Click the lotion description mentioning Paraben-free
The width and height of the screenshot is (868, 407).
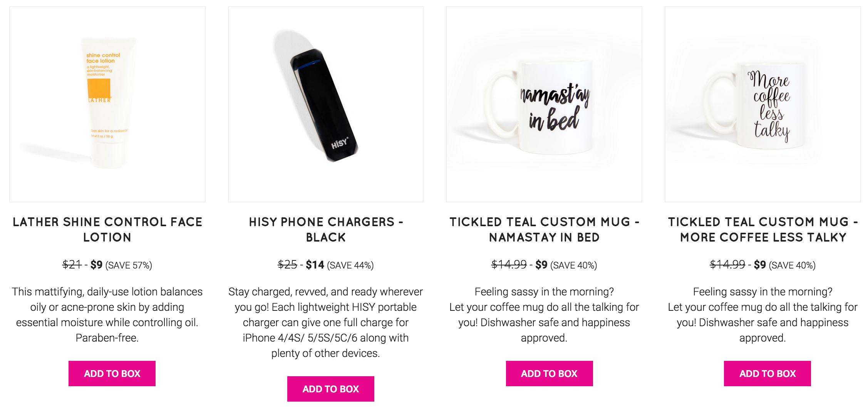tap(107, 315)
